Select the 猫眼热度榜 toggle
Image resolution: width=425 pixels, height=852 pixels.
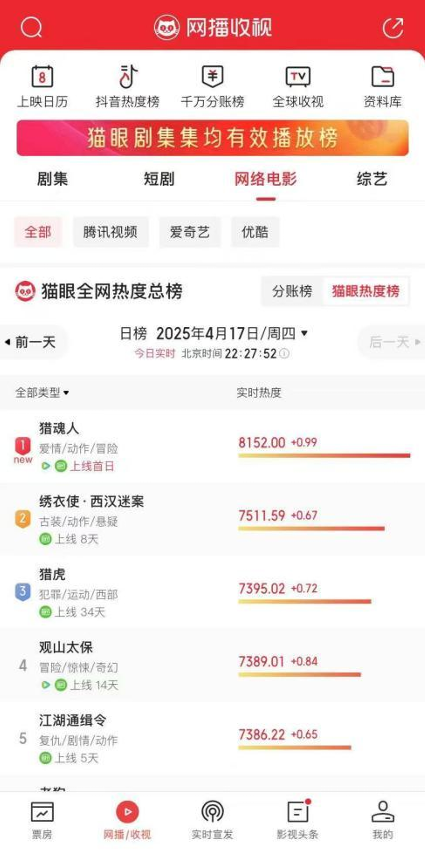[366, 291]
